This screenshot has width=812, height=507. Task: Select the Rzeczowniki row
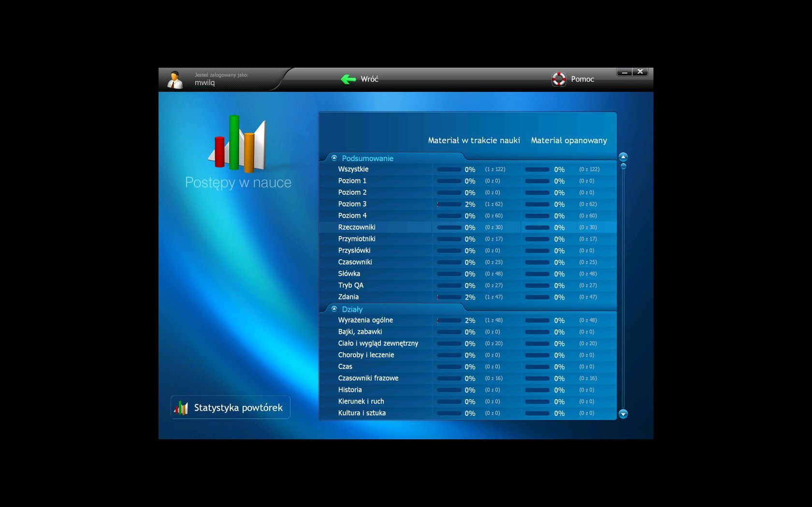(x=467, y=227)
